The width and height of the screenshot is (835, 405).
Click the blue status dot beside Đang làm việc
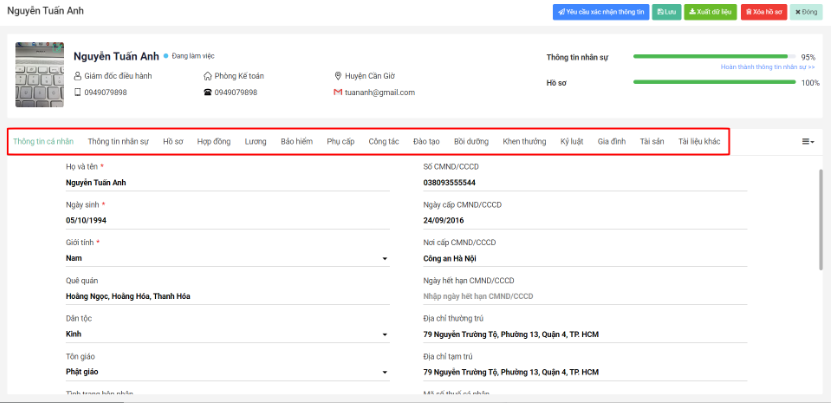click(x=166, y=56)
